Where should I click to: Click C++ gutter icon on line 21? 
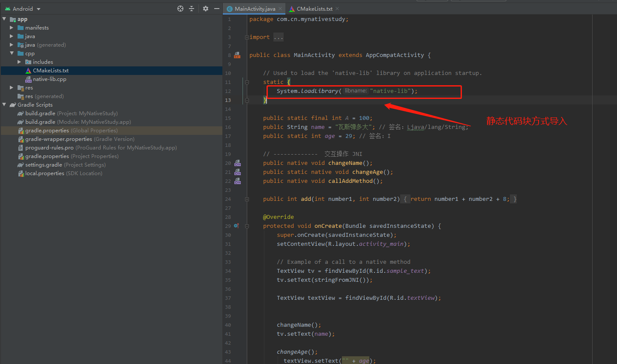click(237, 172)
